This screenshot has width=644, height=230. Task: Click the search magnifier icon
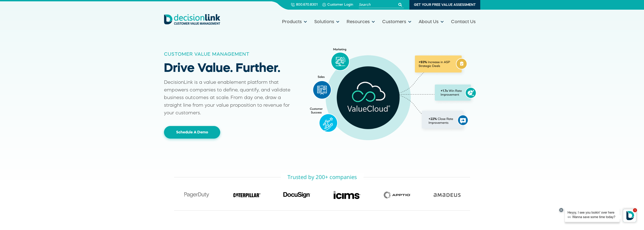point(400,5)
